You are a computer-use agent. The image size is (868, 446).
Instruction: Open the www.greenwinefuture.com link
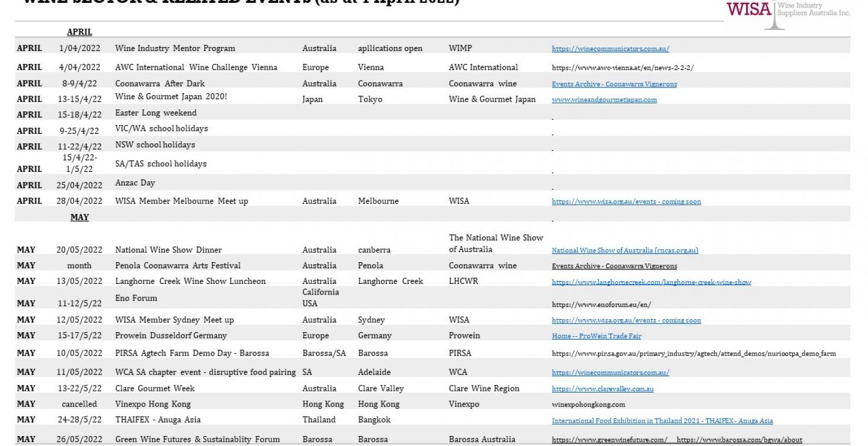click(609, 440)
